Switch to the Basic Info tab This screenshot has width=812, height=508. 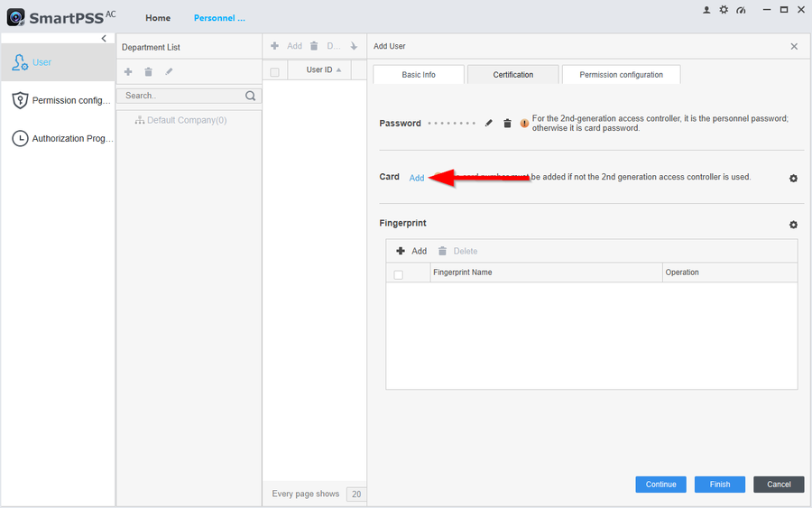point(419,75)
